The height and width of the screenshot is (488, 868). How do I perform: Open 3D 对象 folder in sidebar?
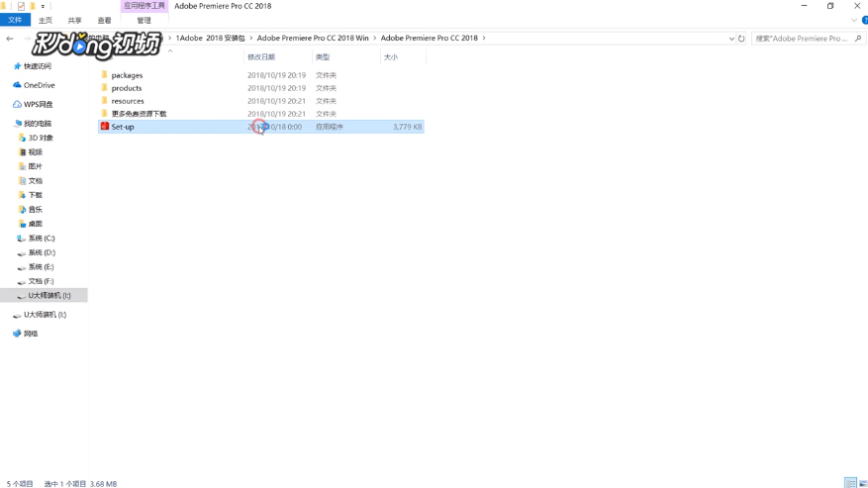[x=41, y=138]
